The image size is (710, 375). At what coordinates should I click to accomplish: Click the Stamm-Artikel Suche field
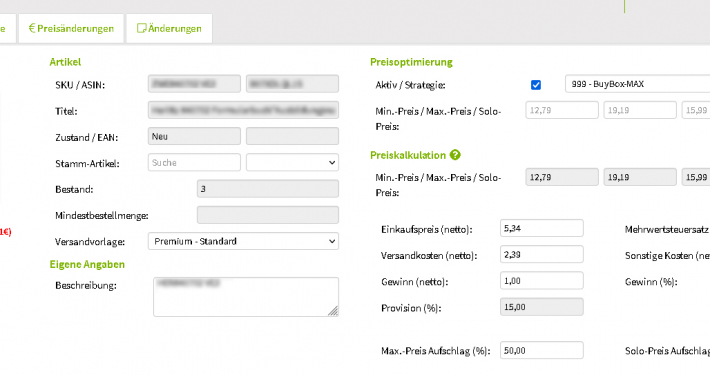(x=194, y=163)
